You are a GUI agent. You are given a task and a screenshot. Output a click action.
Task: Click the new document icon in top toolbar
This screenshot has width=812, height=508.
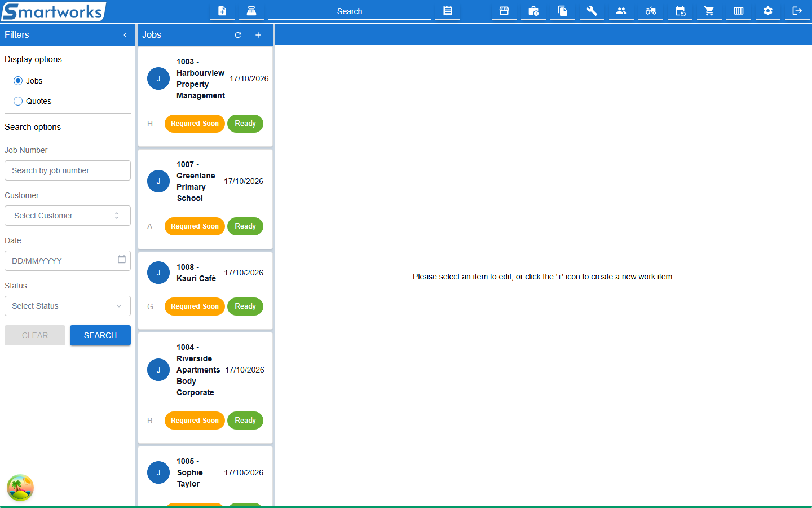point(222,11)
